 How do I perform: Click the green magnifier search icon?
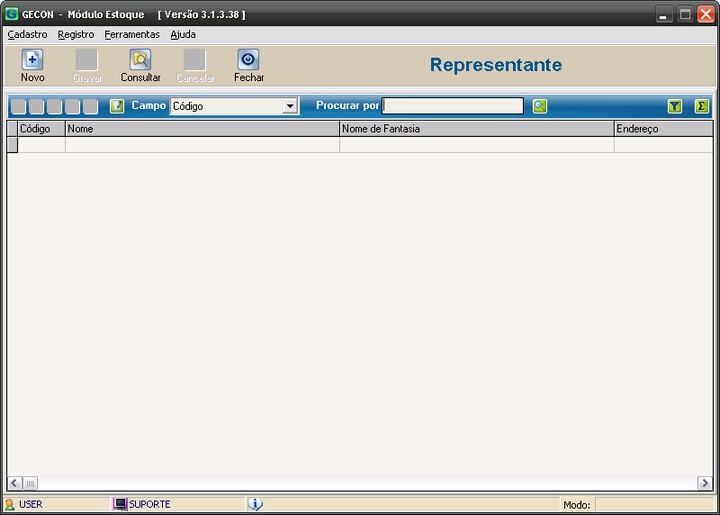pos(540,106)
